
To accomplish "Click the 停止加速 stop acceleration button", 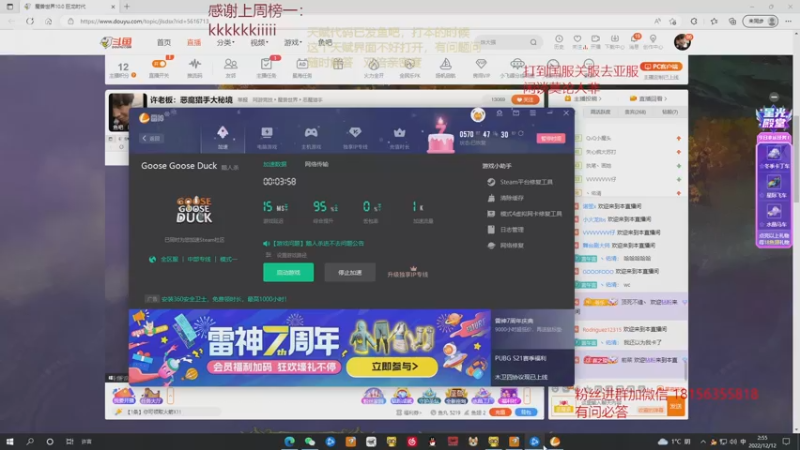I will pyautogui.click(x=349, y=272).
